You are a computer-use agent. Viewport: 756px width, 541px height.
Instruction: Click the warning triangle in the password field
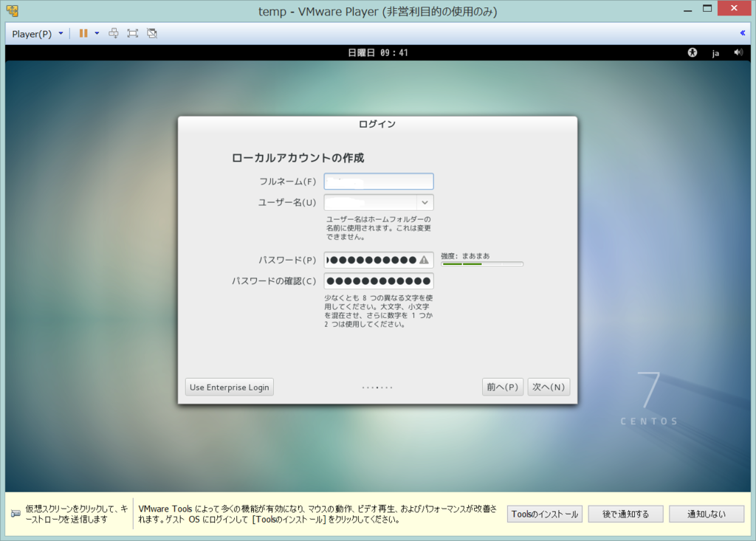pos(424,260)
